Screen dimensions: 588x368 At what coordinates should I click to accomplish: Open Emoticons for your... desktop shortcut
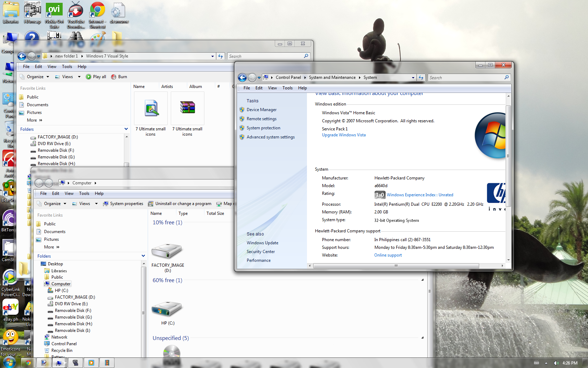(10, 343)
